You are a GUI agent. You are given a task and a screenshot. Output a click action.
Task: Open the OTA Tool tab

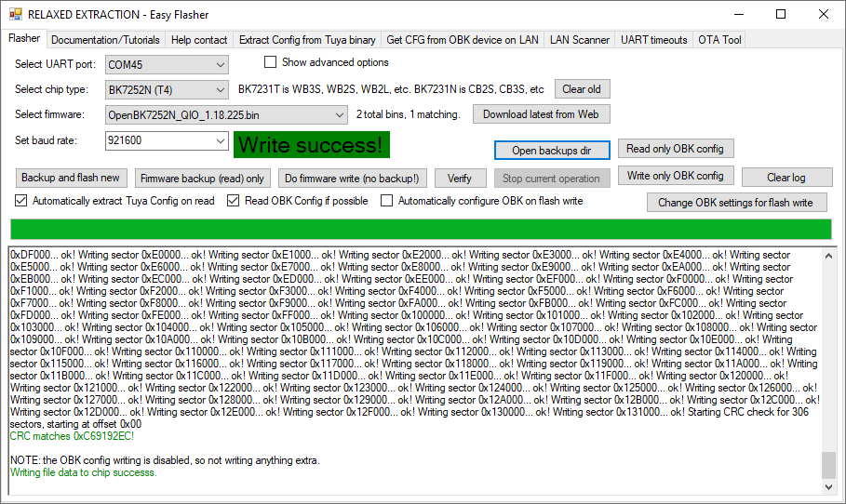pyautogui.click(x=719, y=40)
